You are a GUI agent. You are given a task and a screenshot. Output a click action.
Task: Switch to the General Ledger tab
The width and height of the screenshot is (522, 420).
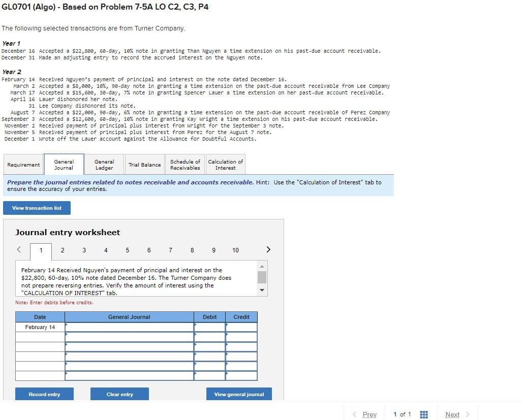point(104,164)
